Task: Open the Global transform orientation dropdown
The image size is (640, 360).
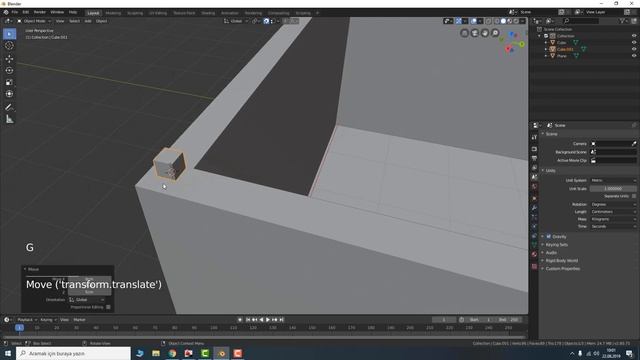Action: point(236,21)
